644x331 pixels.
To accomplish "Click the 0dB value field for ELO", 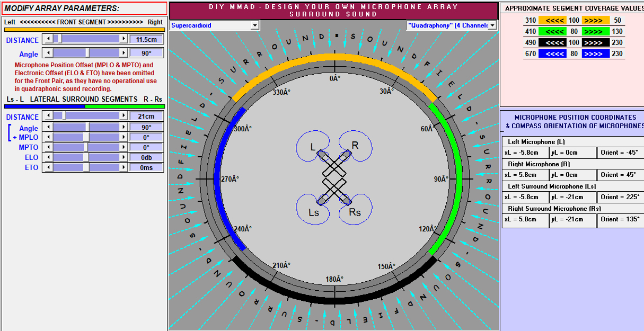I will click(147, 157).
